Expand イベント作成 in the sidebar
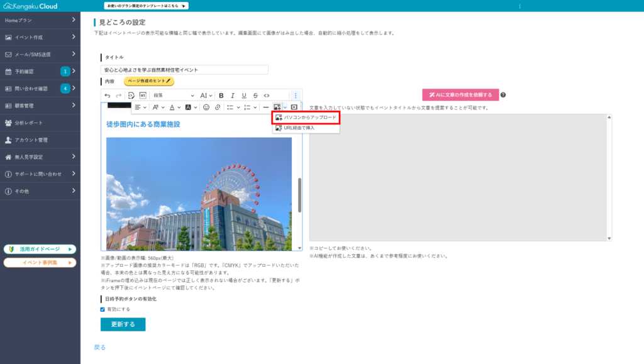The image size is (644, 364). coord(40,37)
